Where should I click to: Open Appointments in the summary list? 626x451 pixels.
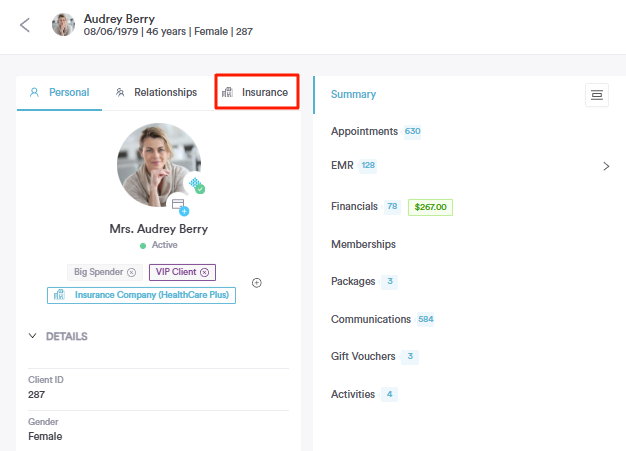(x=364, y=131)
